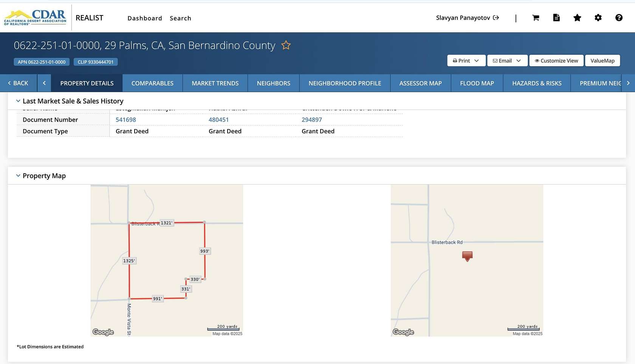Open favorites via the star icon

[577, 17]
